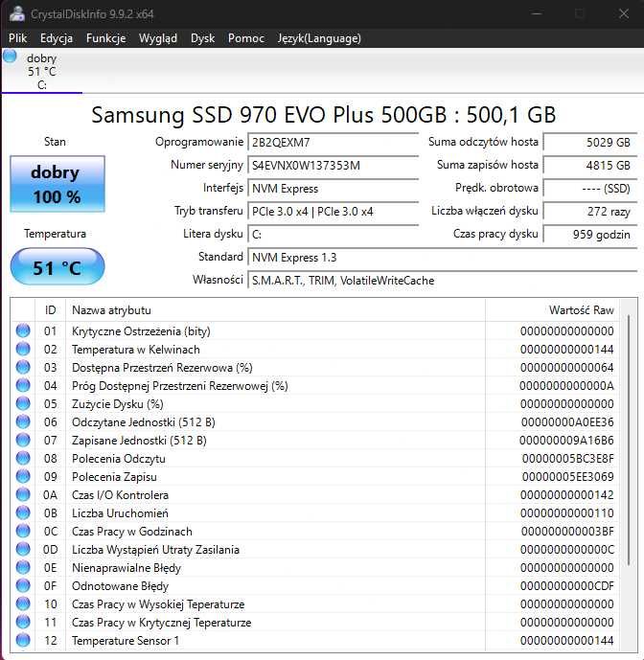Click status orb for Polecenia Zapisu row
The height and width of the screenshot is (660, 644).
23,476
